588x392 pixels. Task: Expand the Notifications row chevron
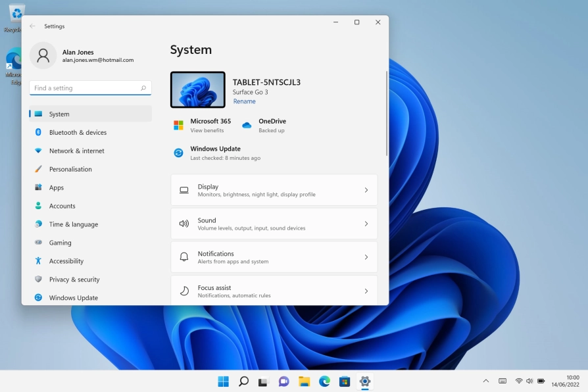click(366, 257)
